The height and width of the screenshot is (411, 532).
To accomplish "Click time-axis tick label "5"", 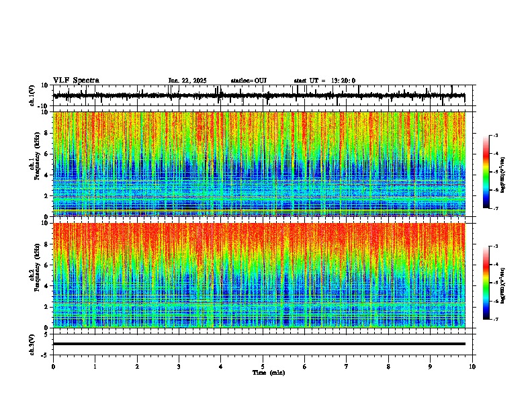I will coord(263,367).
